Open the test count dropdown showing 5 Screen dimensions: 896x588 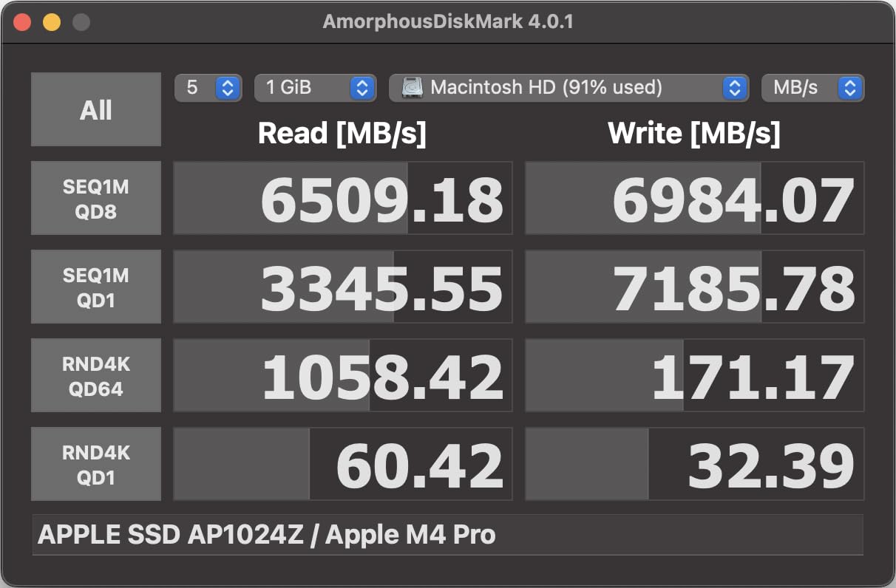208,88
